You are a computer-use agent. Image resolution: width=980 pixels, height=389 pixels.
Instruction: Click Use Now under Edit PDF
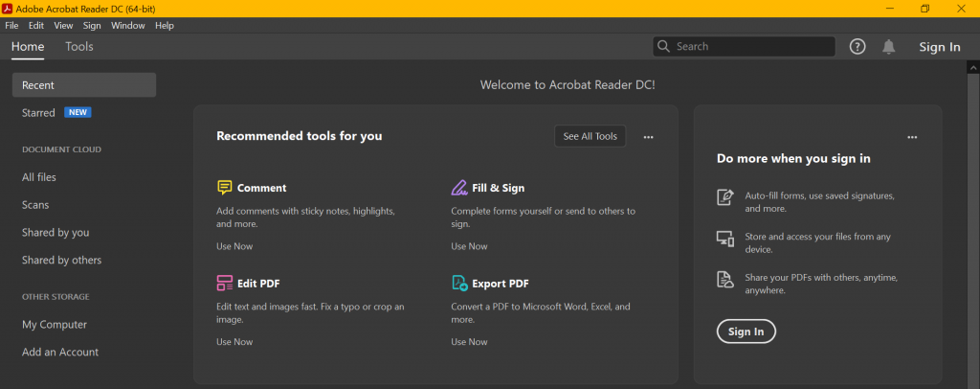tap(234, 342)
